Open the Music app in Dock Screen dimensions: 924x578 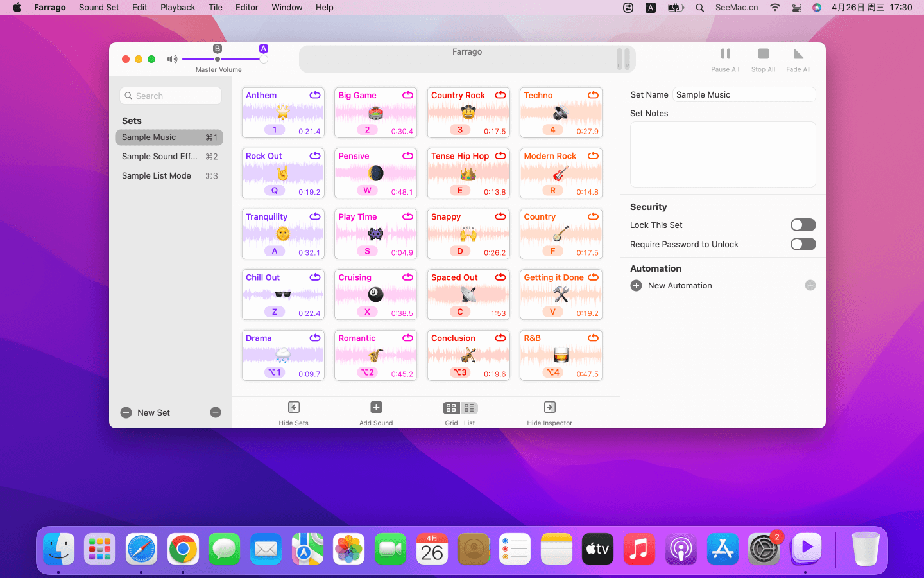coord(639,549)
